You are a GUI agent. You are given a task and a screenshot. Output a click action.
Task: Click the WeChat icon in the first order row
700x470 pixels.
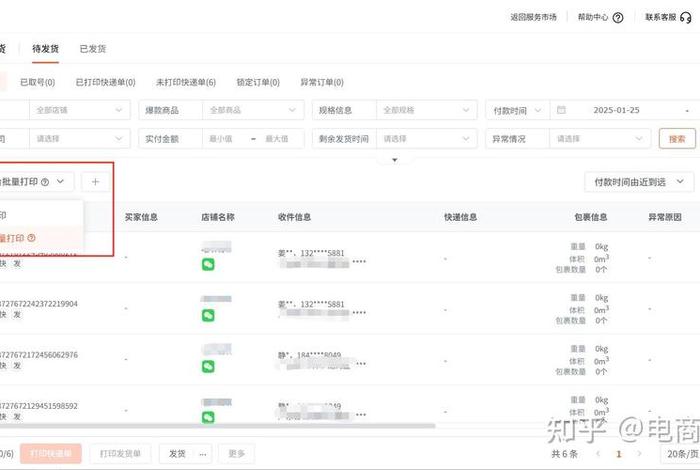(208, 264)
